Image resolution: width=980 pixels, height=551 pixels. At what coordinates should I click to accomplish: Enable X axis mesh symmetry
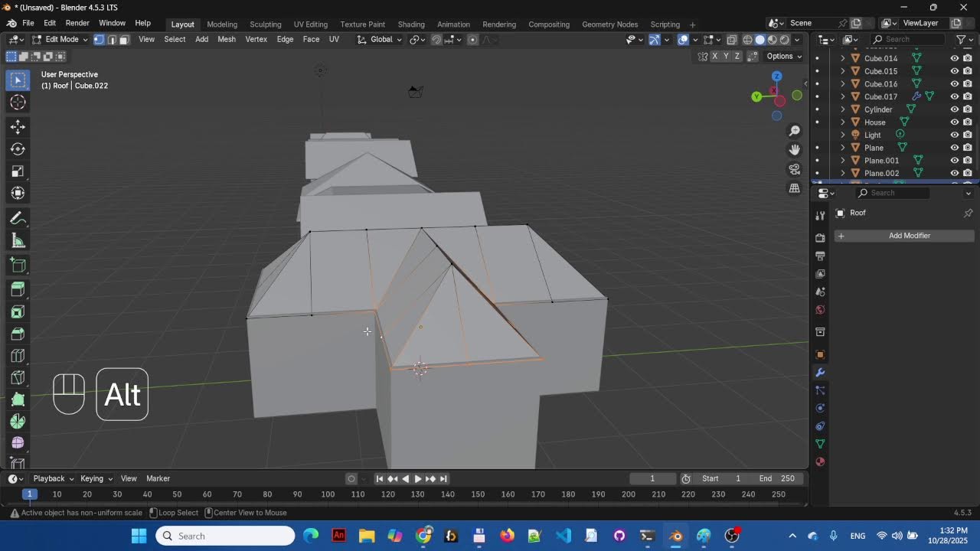point(715,56)
